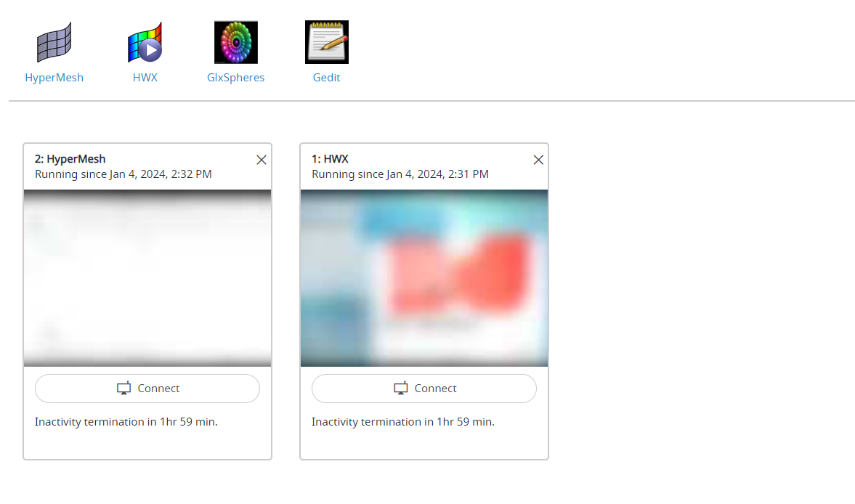This screenshot has height=504, width=855.
Task: Click the HyperMesh link label
Action: (54, 78)
